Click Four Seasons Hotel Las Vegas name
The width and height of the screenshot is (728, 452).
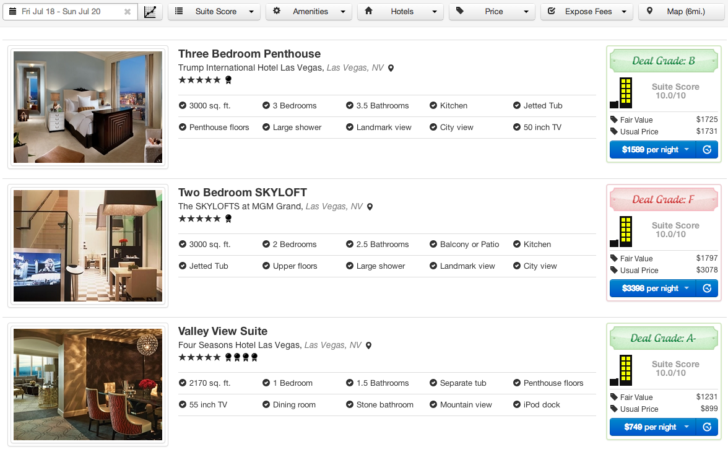(x=240, y=345)
